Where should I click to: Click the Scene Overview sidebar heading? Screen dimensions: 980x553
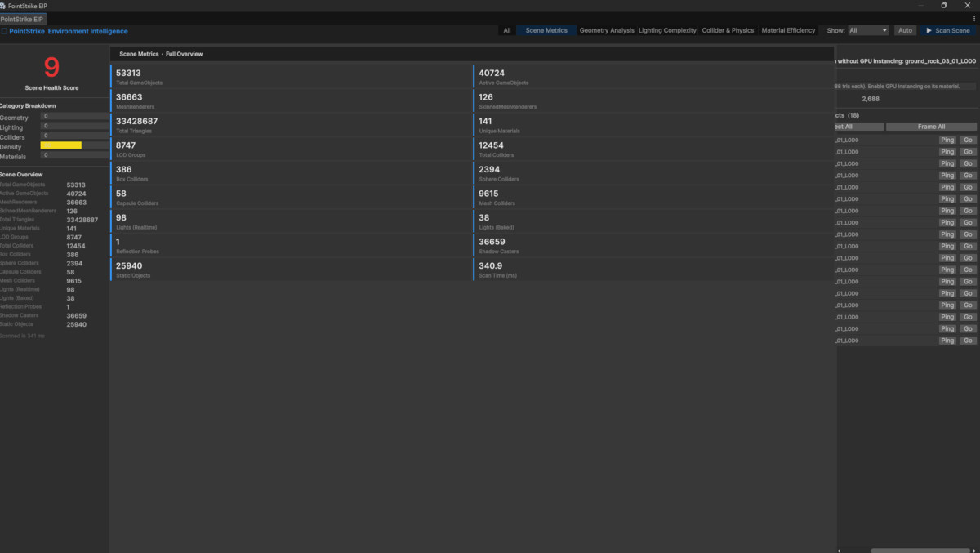21,175
